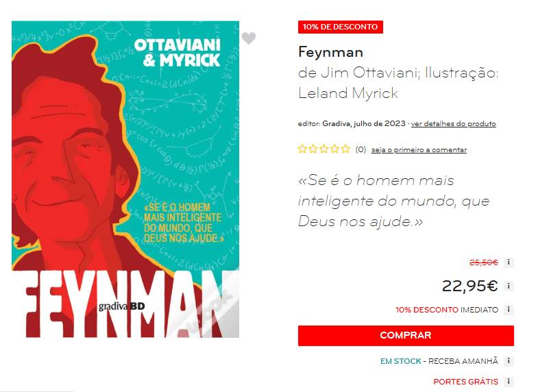536x392 pixels.
Task: Click the third rating star
Action: tap(324, 149)
